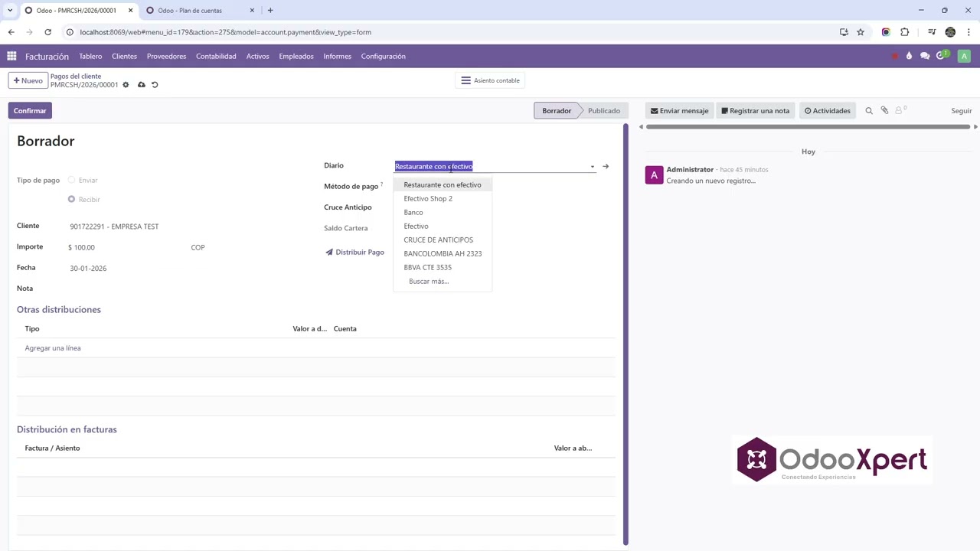Select BANCOLOMBIA AH 2323 journal
Image resolution: width=980 pixels, height=551 pixels.
click(x=443, y=253)
